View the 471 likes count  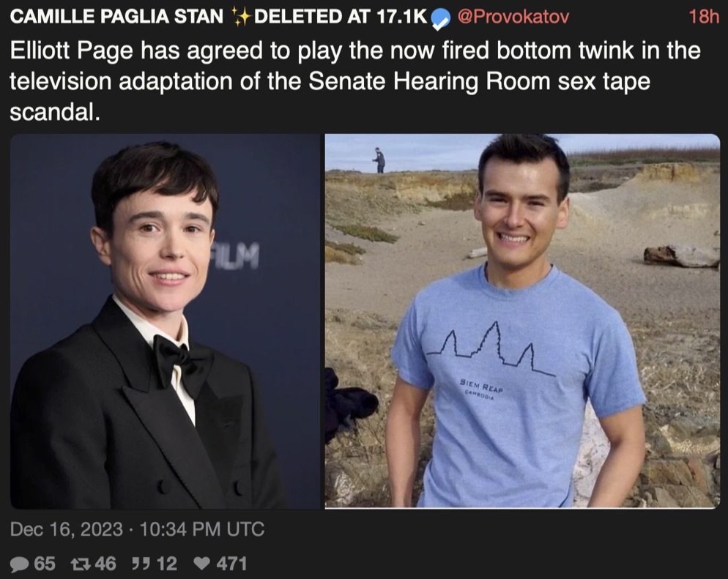point(231,564)
